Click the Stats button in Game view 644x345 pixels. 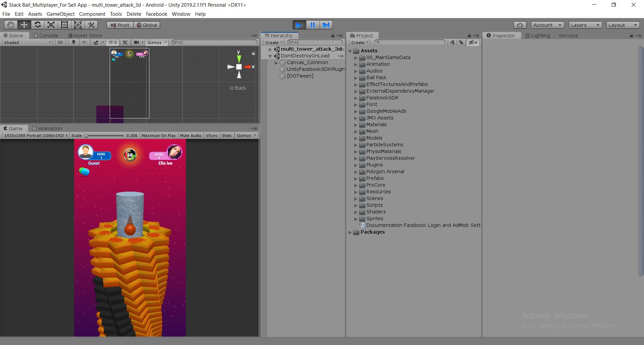(227, 136)
